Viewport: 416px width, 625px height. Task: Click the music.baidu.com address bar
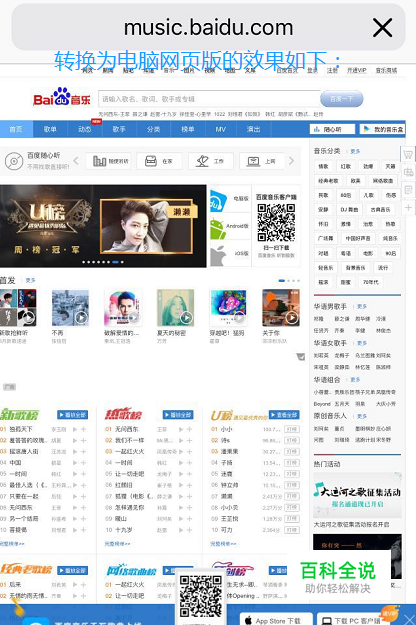(x=208, y=28)
